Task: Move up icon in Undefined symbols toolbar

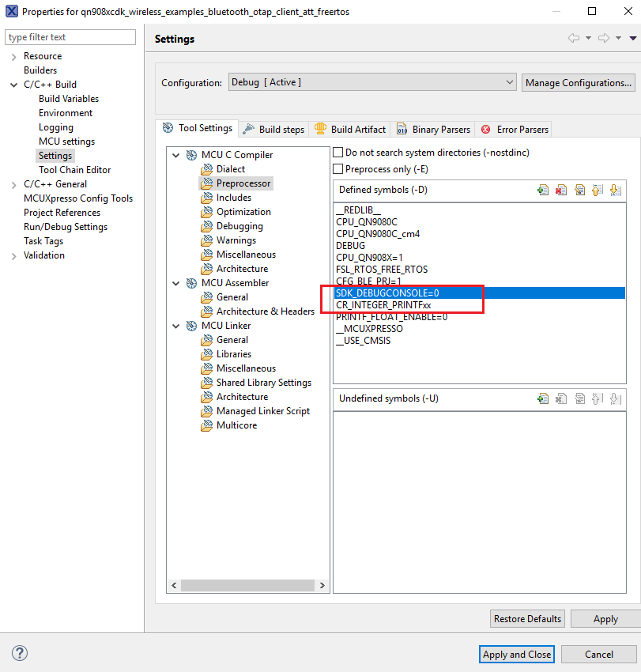Action: pos(598,398)
